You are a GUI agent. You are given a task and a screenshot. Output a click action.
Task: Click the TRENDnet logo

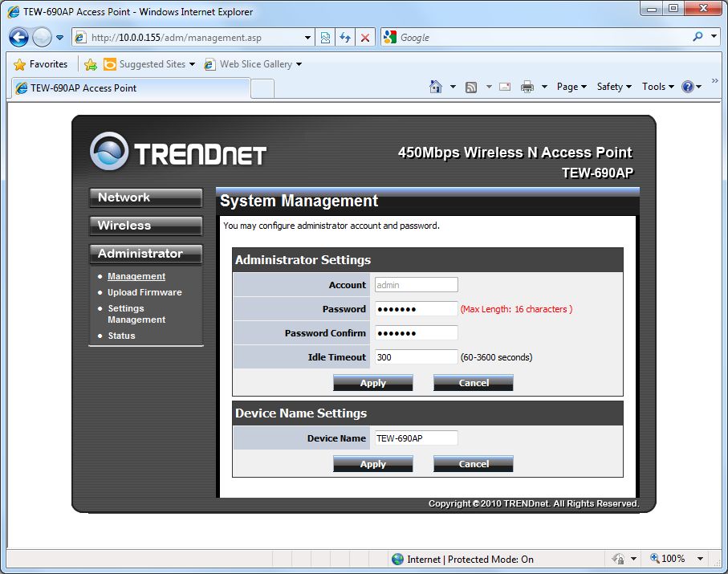click(178, 152)
